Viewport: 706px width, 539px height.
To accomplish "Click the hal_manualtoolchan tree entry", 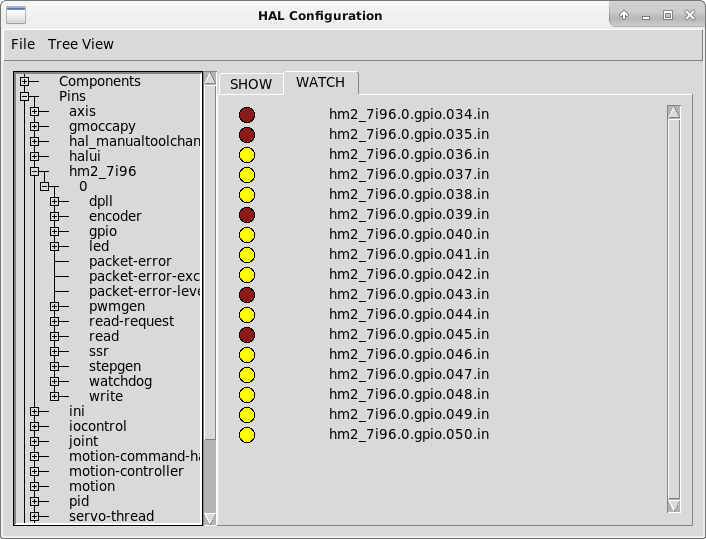I will 134,141.
